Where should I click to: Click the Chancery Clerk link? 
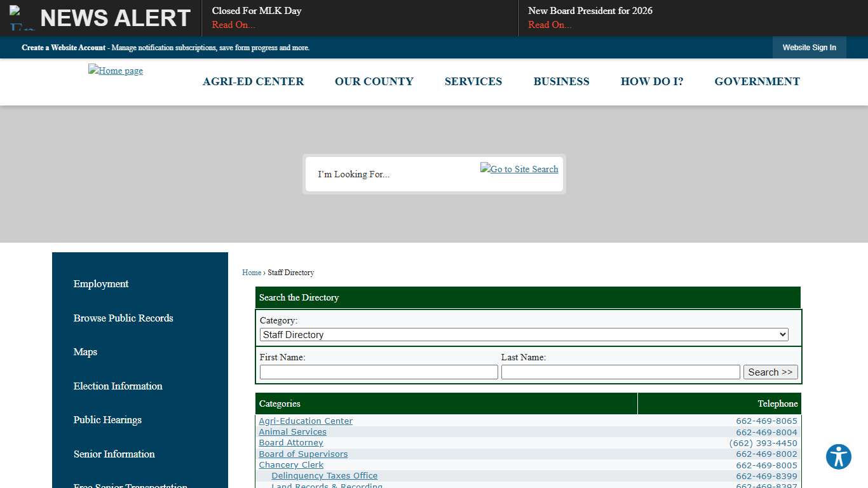[291, 464]
